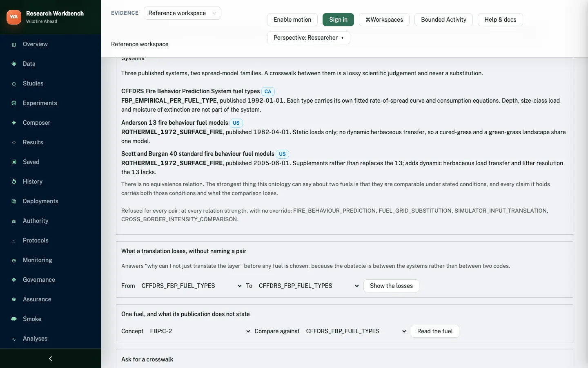Open the Concept FBP:C-2 dropdown
The height and width of the screenshot is (368, 588).
(200, 331)
